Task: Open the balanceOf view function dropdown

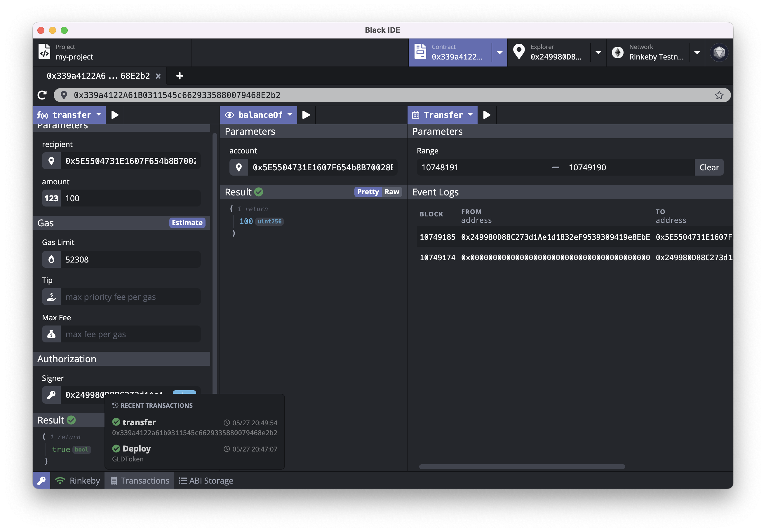Action: pos(259,115)
